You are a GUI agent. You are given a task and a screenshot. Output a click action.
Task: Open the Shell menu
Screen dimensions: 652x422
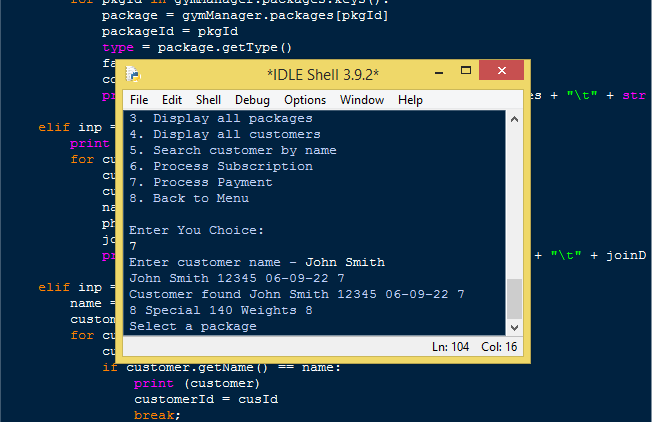[x=208, y=100]
